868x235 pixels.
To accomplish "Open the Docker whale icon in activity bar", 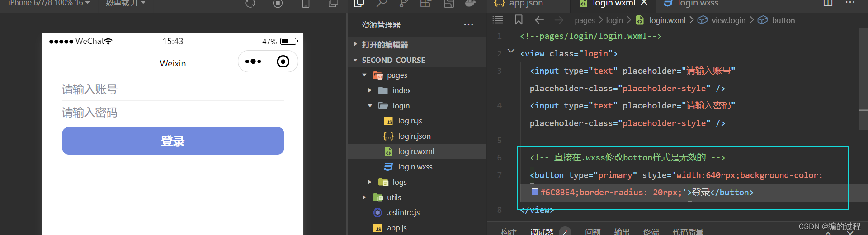I will click(x=471, y=3).
